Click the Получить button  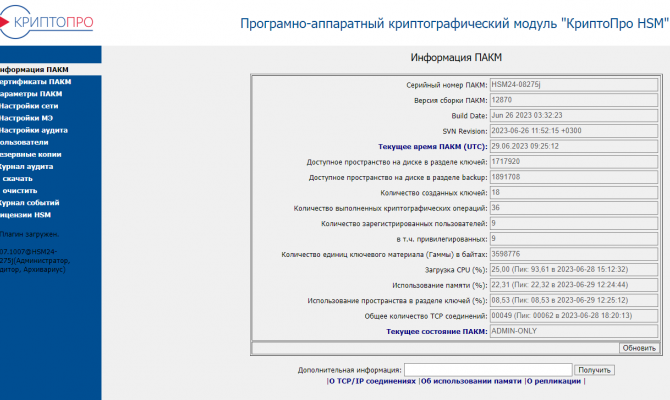point(594,370)
